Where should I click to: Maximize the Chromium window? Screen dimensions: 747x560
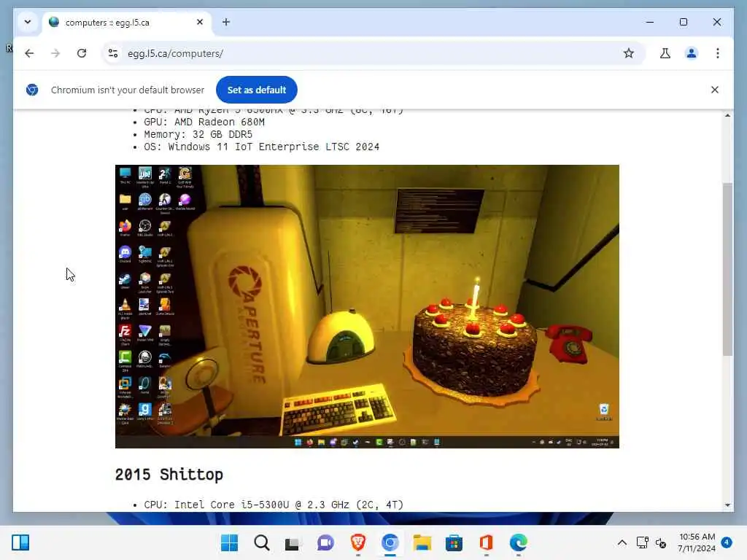(683, 22)
